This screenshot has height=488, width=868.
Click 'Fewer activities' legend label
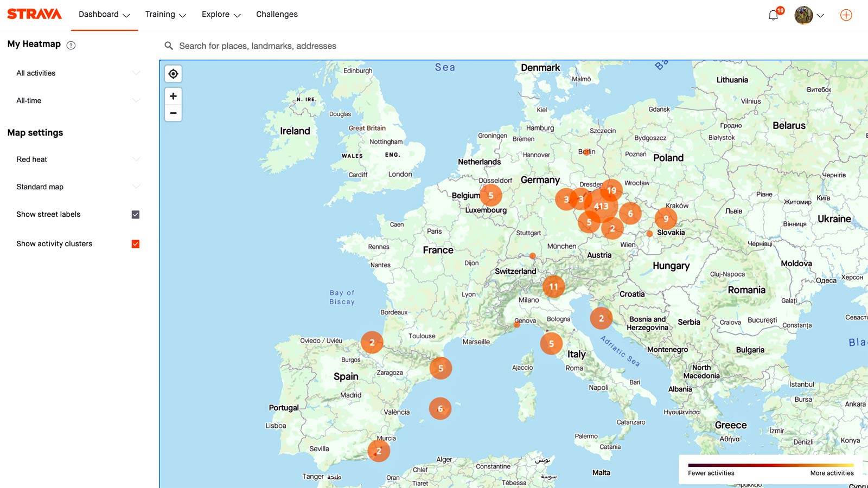click(711, 473)
